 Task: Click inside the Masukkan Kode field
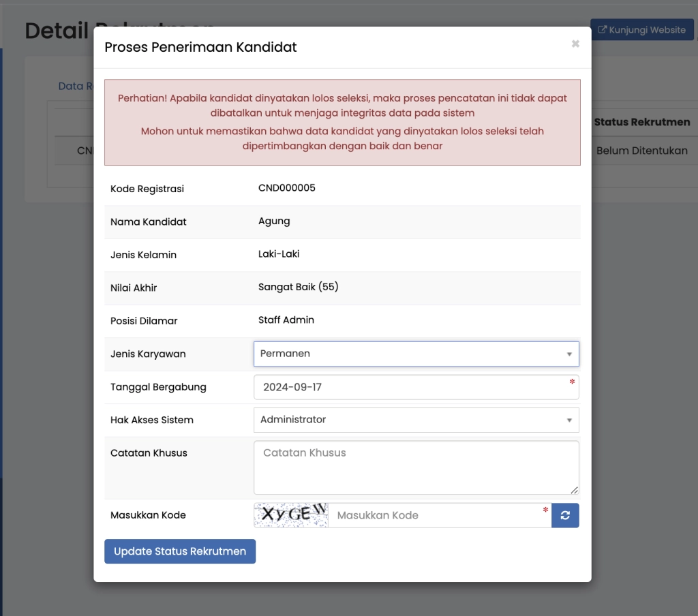click(x=436, y=515)
